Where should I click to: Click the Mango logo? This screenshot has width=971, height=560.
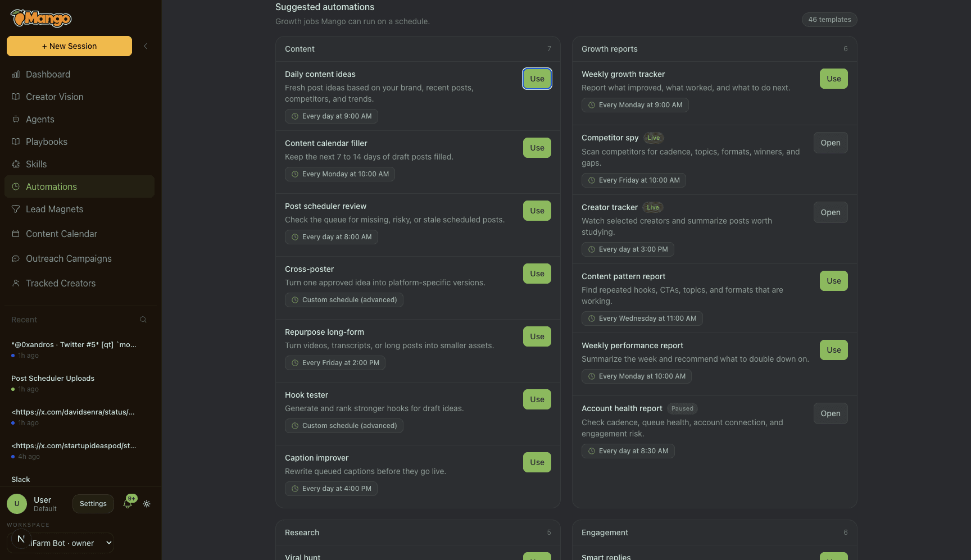tap(41, 19)
